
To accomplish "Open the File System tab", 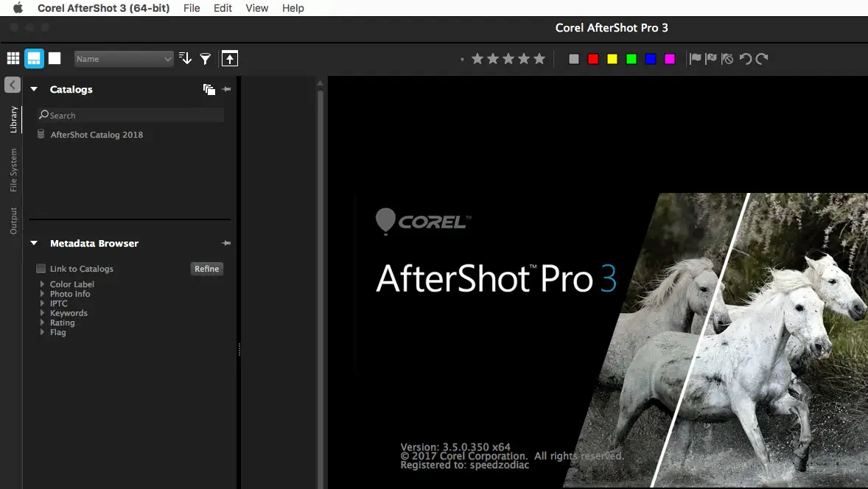I will coord(13,170).
